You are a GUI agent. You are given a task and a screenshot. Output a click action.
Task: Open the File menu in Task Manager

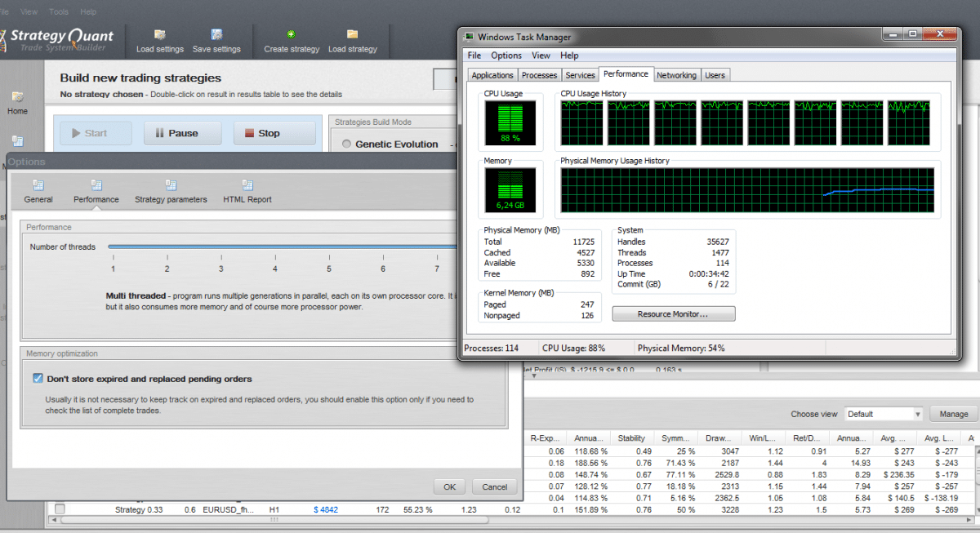pos(474,56)
